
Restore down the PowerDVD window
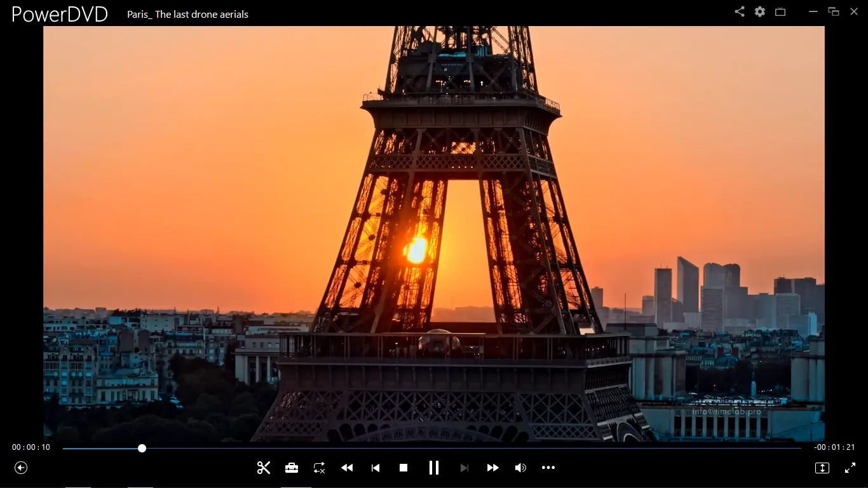[x=834, y=11]
